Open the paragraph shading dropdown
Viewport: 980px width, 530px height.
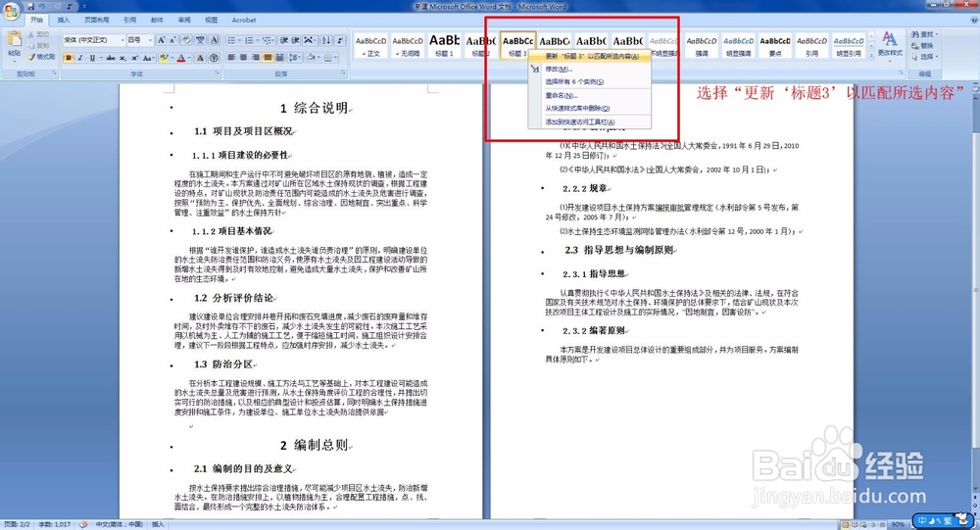click(x=318, y=58)
